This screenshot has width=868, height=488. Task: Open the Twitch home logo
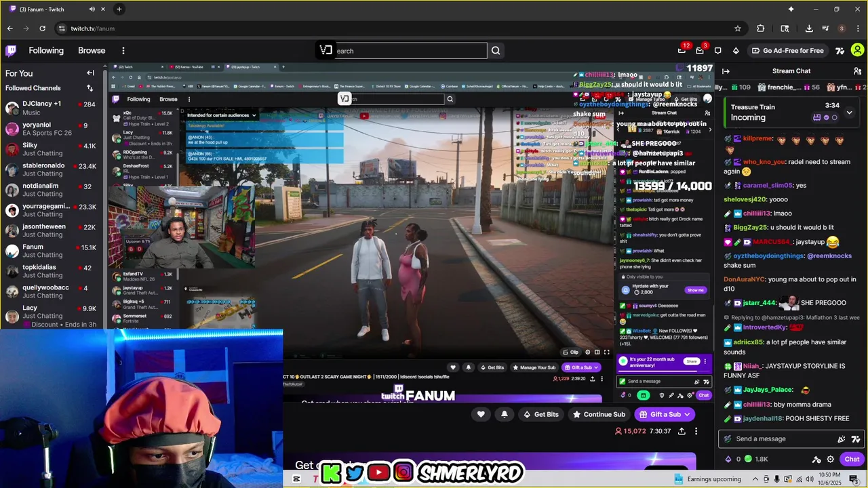pos(11,50)
